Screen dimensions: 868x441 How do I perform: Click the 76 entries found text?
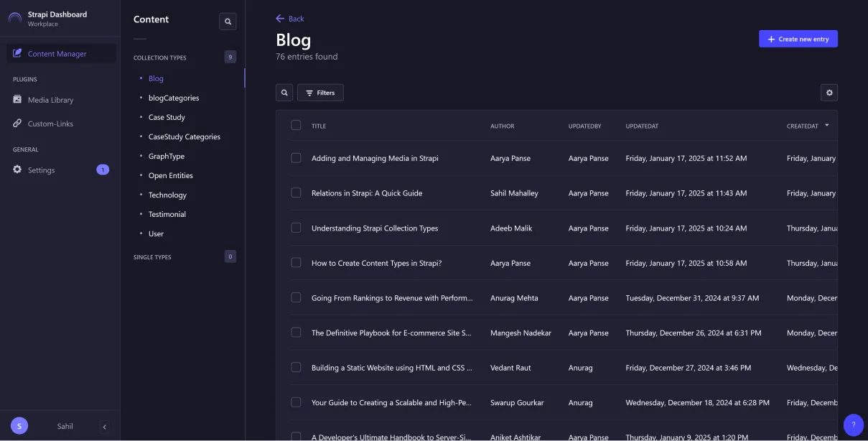click(307, 57)
